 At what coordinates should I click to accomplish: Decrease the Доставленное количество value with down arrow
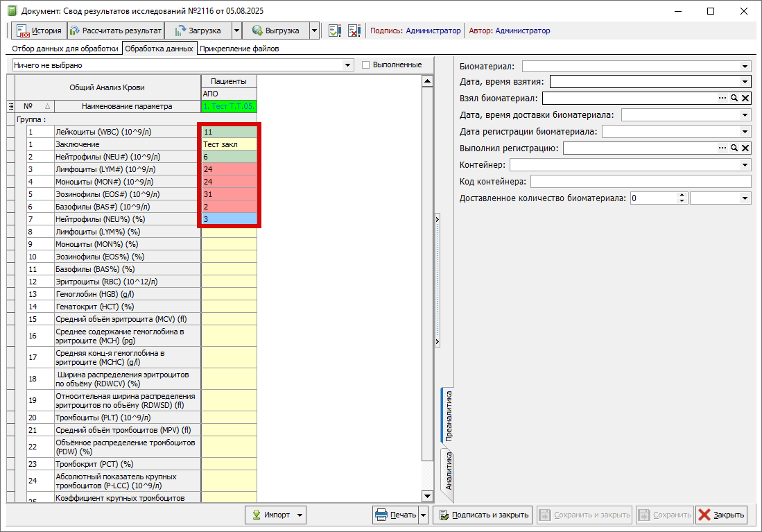pos(682,201)
